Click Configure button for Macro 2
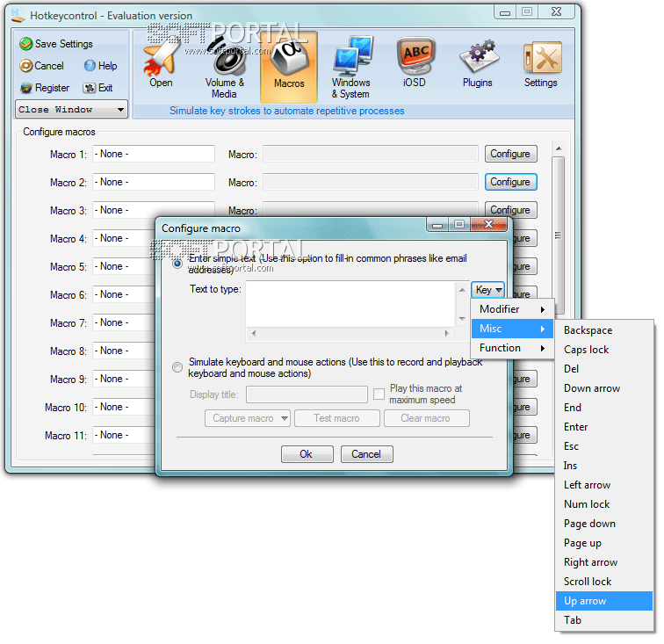This screenshot has width=664, height=644. (510, 182)
